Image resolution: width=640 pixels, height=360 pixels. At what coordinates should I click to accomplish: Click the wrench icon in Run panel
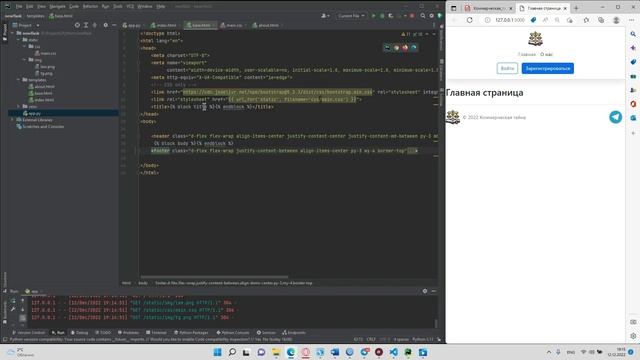coord(13,309)
